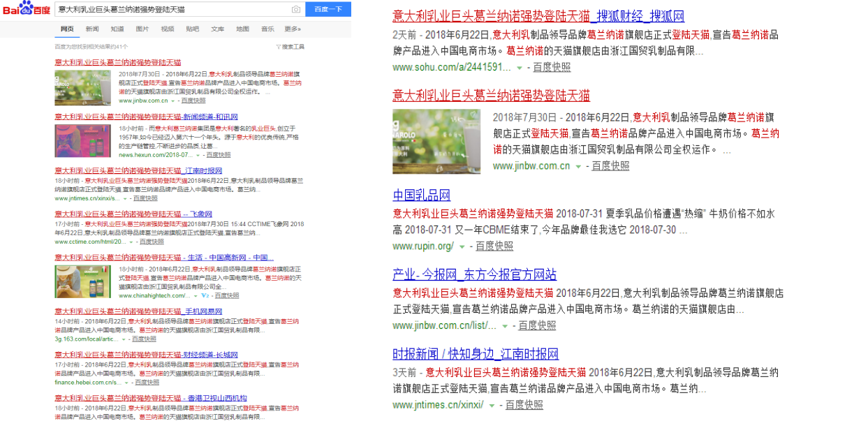Screen dimensions: 868x421
Task: Open result ending 财经频道-长城网
Action: tap(147, 355)
